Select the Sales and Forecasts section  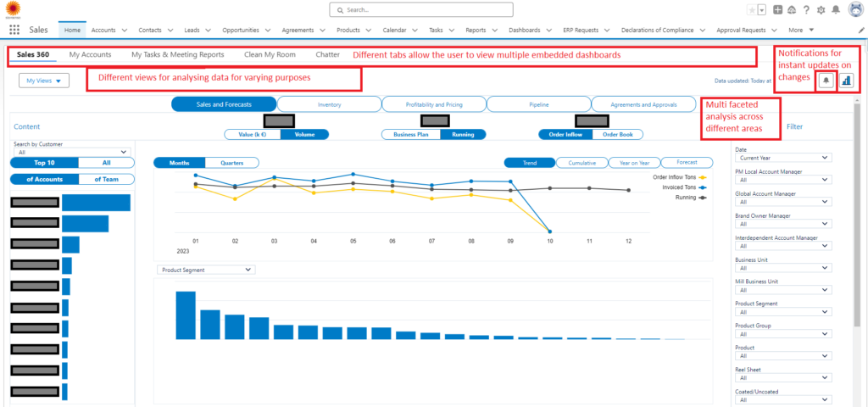pyautogui.click(x=224, y=104)
